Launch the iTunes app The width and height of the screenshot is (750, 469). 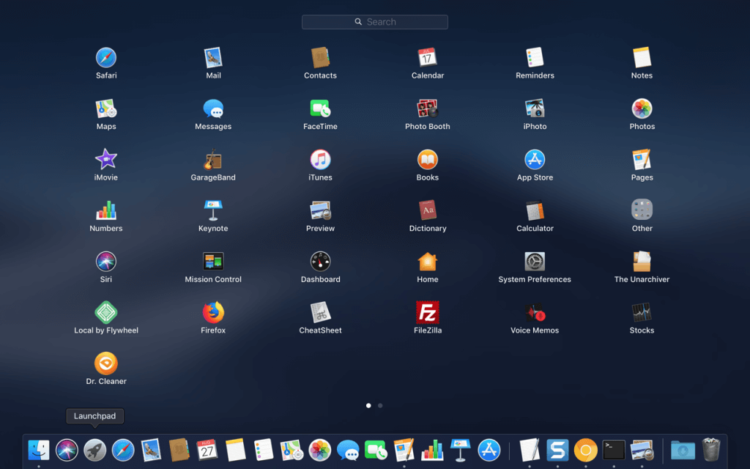coord(320,160)
